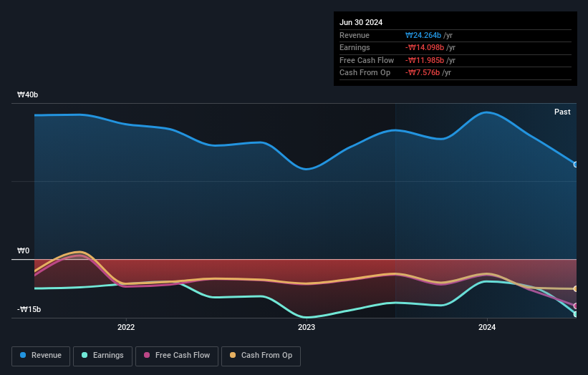Click the Revenue row label in tooltip
588x375 pixels.
click(355, 35)
